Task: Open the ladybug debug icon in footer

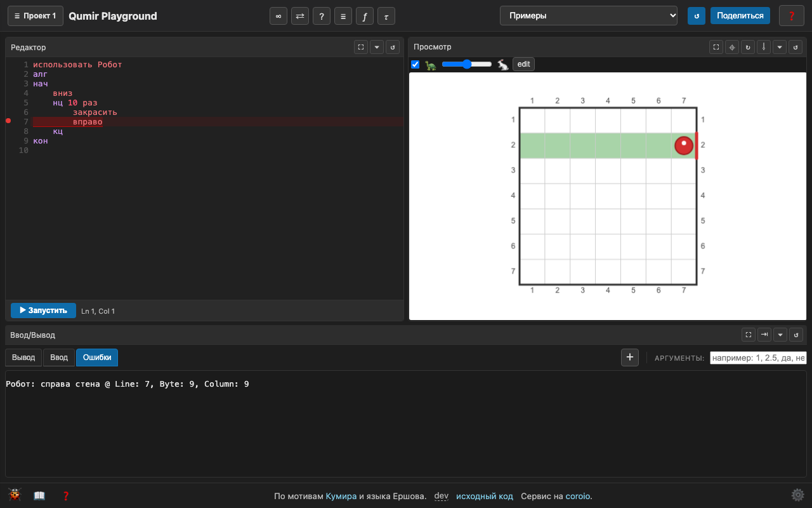Action: pos(15,495)
